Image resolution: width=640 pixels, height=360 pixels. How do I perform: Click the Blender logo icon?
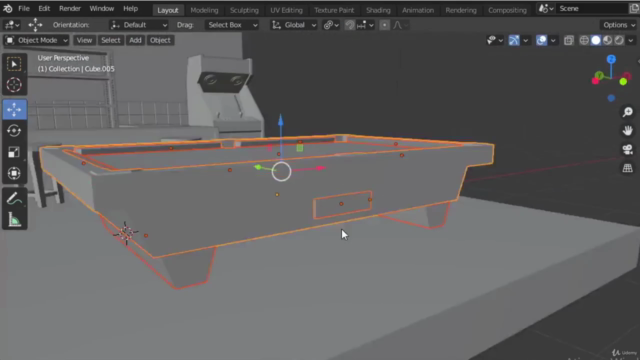(x=8, y=9)
